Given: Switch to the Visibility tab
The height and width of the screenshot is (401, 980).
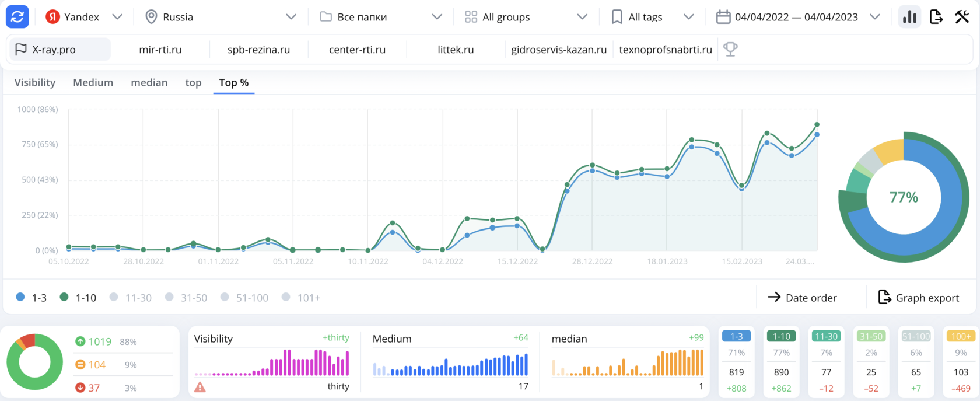Looking at the screenshot, I should tap(35, 82).
